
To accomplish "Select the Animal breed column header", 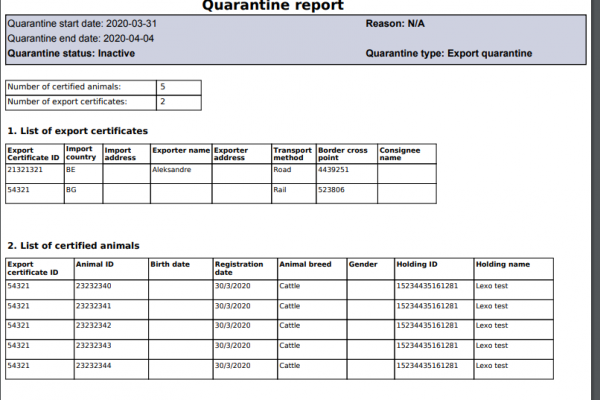I will pos(304,265).
